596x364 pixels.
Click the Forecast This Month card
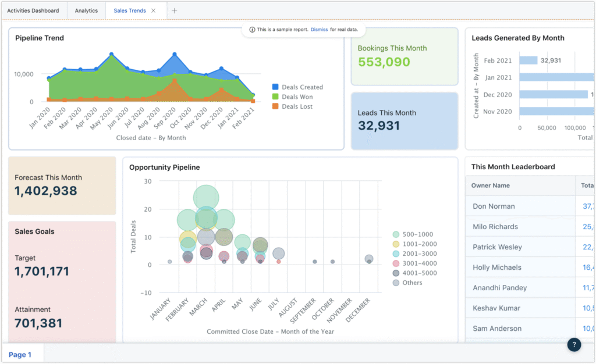[x=62, y=185]
